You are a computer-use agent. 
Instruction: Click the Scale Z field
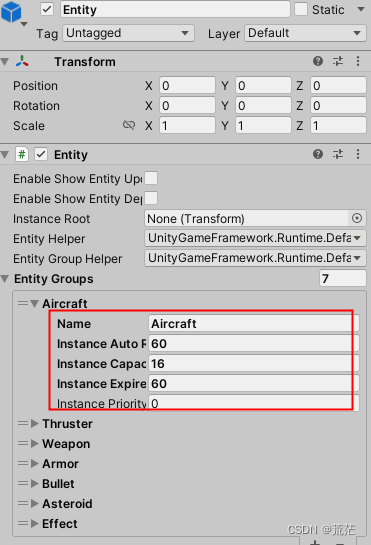pyautogui.click(x=338, y=125)
